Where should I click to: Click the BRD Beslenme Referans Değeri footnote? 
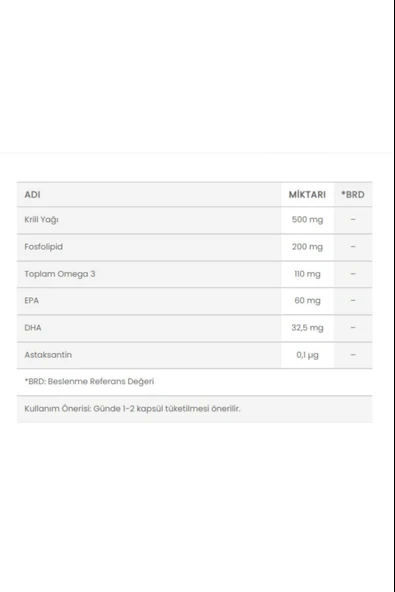pyautogui.click(x=89, y=382)
